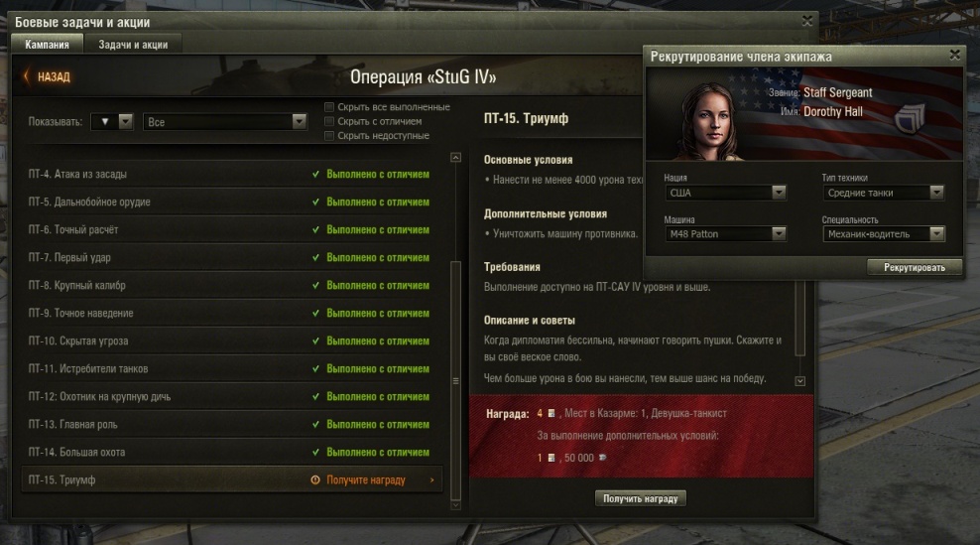Click the orange alert icon on ПТ-15 row
This screenshot has height=545, width=980.
coord(315,479)
